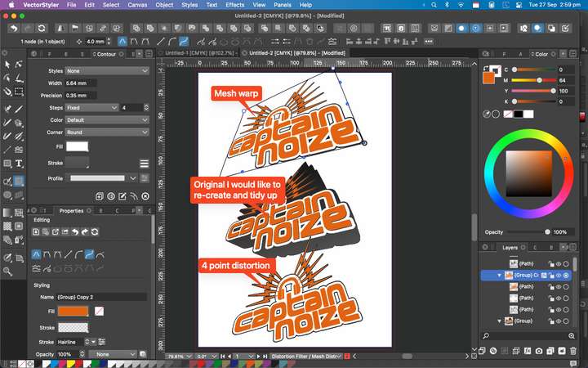Click the zoom search icon at Layers panel bottom right
588x368 pixels.
(x=572, y=336)
